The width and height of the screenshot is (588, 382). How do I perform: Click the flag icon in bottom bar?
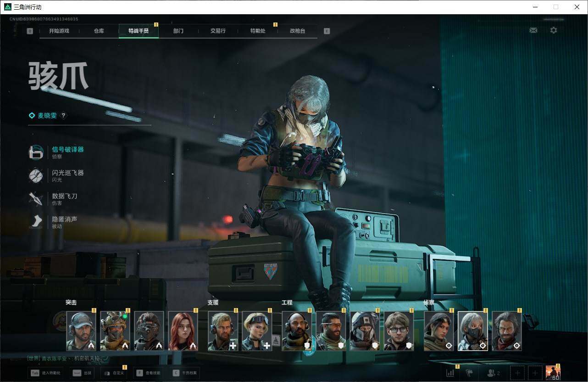click(x=469, y=373)
